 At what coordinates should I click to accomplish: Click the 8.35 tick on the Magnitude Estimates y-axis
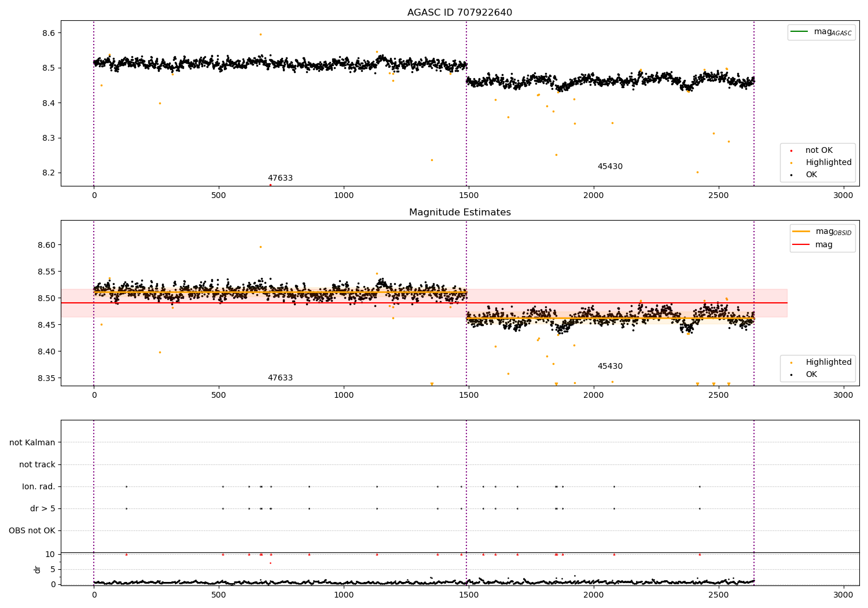(x=46, y=379)
